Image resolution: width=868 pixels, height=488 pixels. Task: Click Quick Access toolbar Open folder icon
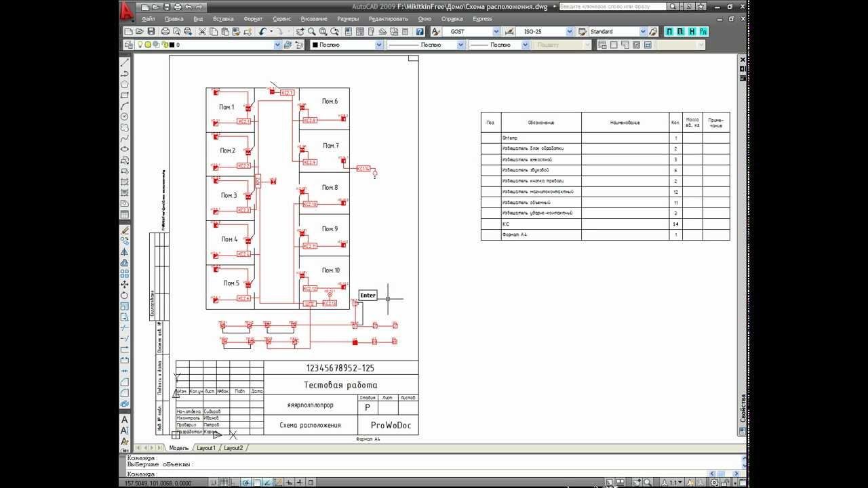coord(155,7)
